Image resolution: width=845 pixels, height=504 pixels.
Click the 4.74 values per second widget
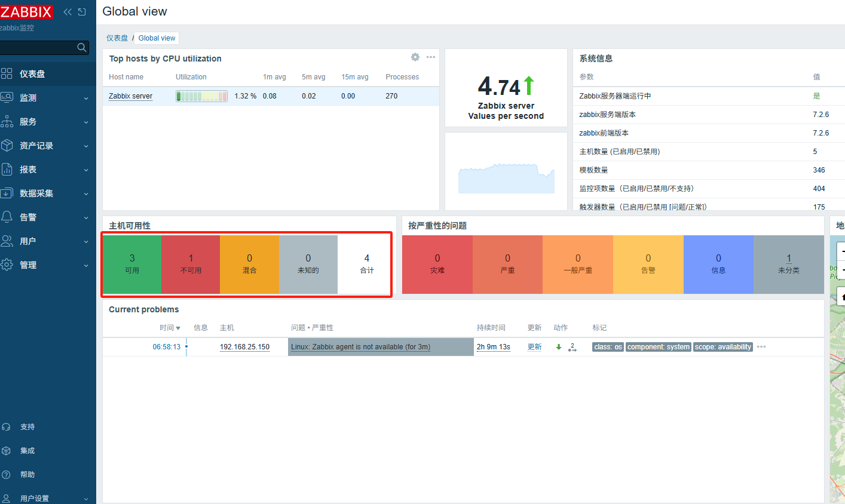pyautogui.click(x=506, y=88)
